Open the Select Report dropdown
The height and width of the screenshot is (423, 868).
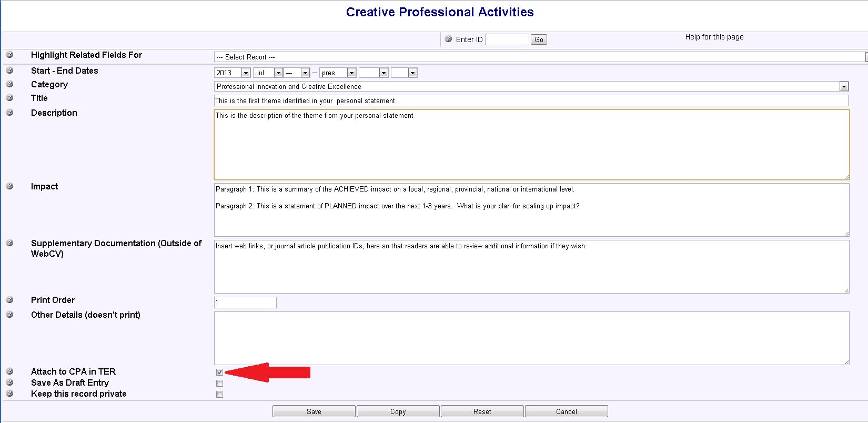point(540,57)
